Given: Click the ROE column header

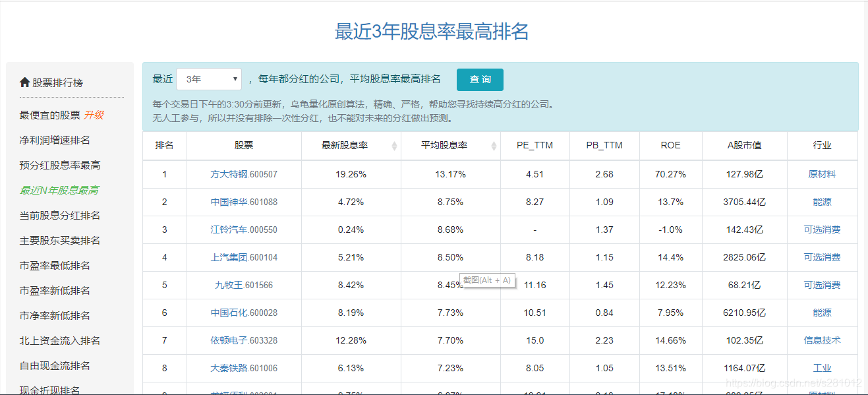Looking at the screenshot, I should [670, 145].
